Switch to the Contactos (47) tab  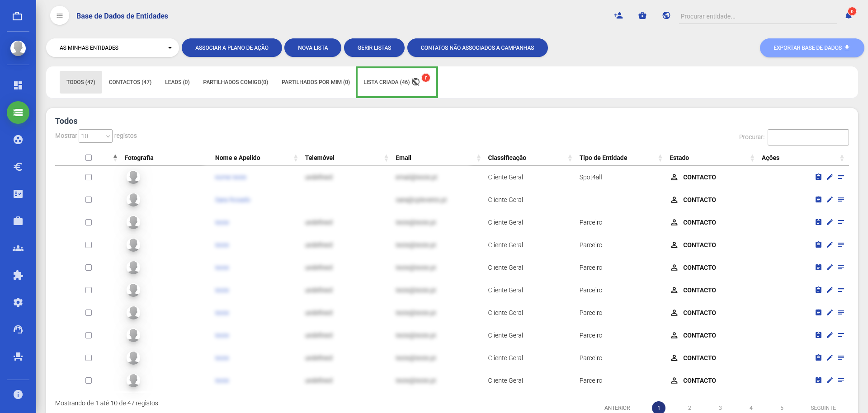tap(130, 82)
